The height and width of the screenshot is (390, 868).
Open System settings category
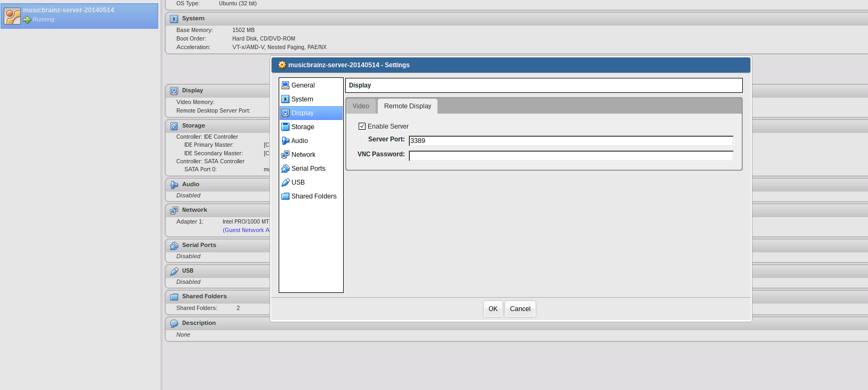(311, 99)
